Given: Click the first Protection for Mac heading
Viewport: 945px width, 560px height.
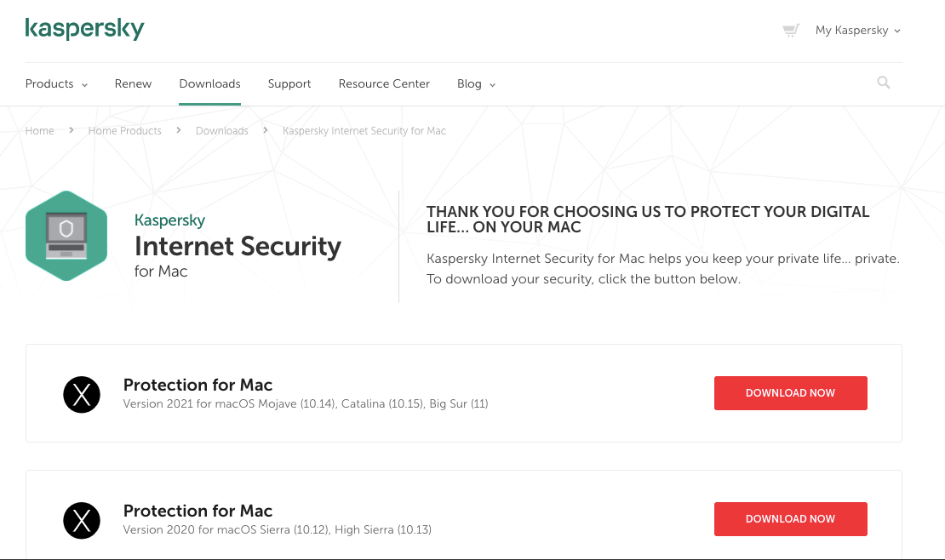Looking at the screenshot, I should point(198,385).
